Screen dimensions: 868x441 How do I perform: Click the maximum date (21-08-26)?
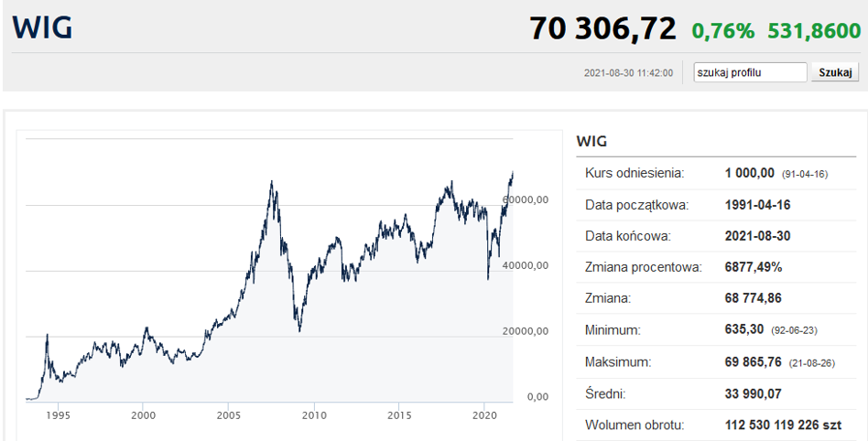[x=811, y=363]
